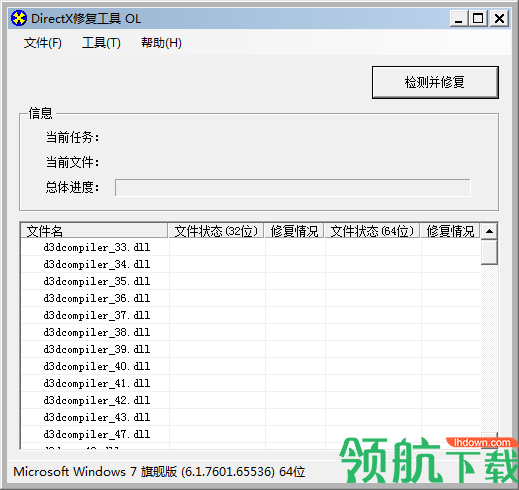Select d3dcompiler_42.dll row
Screen dimensions: 519x490
point(251,400)
